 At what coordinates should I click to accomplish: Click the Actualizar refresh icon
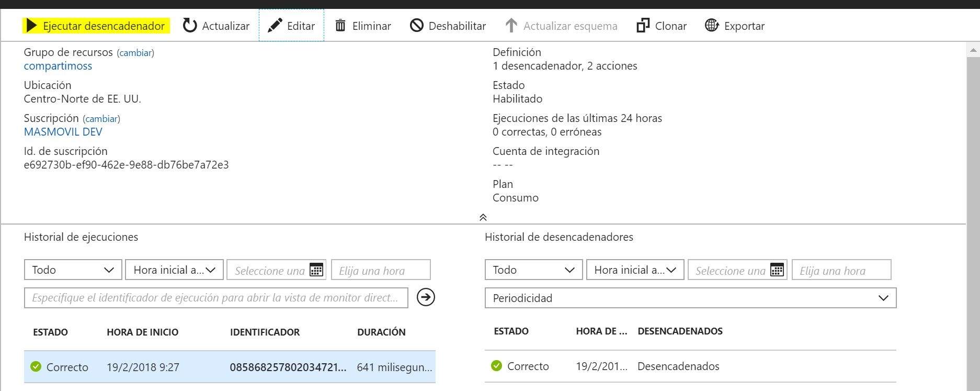tap(190, 26)
